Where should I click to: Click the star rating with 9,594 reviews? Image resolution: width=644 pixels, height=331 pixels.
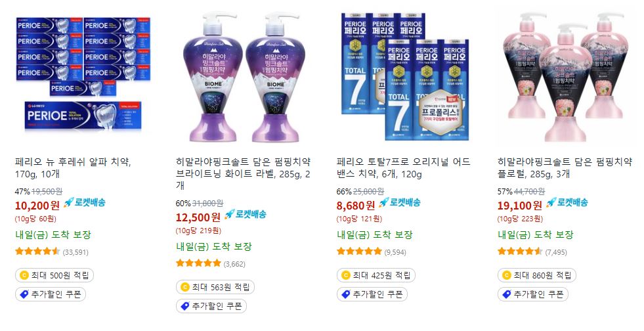(x=372, y=252)
